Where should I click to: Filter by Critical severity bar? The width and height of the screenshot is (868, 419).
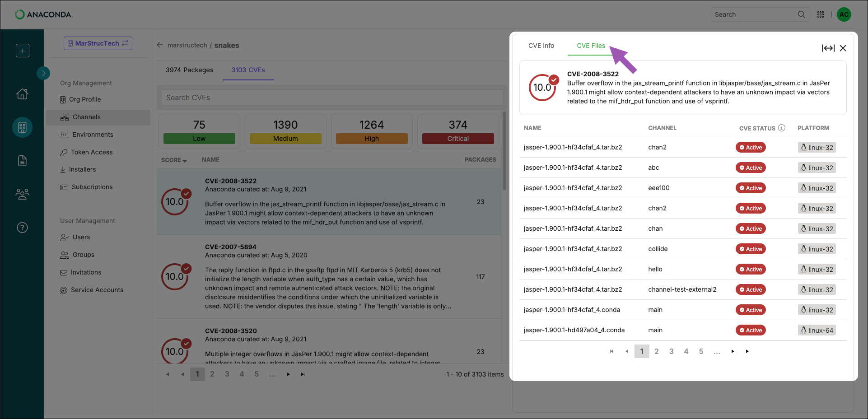pos(458,139)
